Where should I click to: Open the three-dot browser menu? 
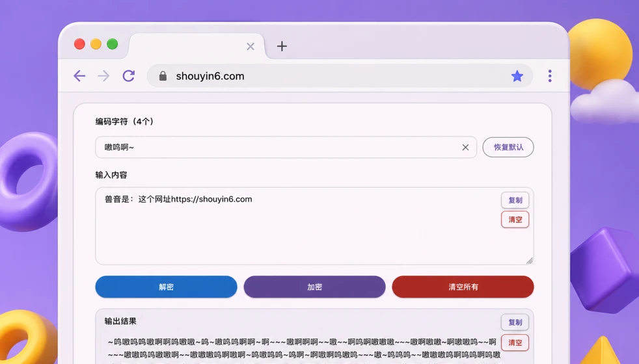point(550,76)
